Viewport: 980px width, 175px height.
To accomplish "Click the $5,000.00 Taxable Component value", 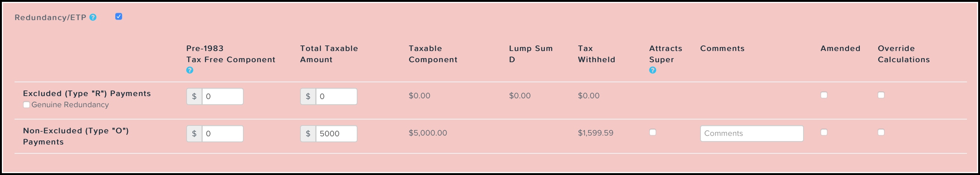I will pos(428,133).
